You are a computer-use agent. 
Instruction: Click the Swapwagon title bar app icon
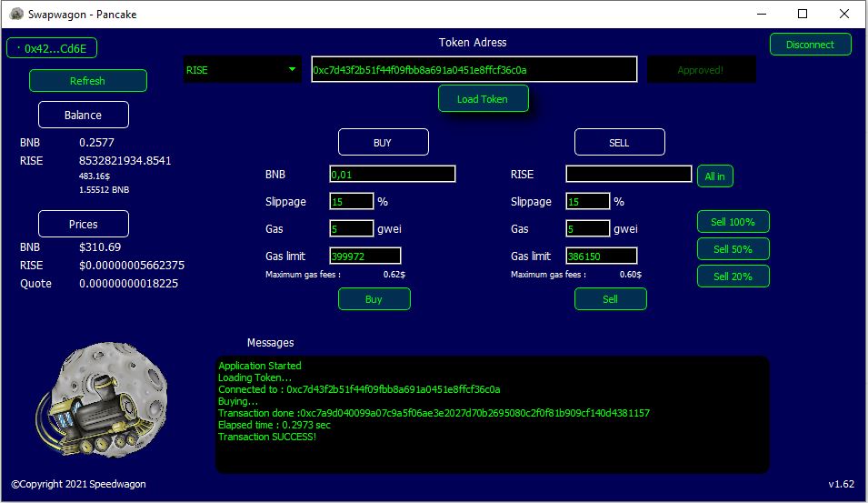[16, 15]
